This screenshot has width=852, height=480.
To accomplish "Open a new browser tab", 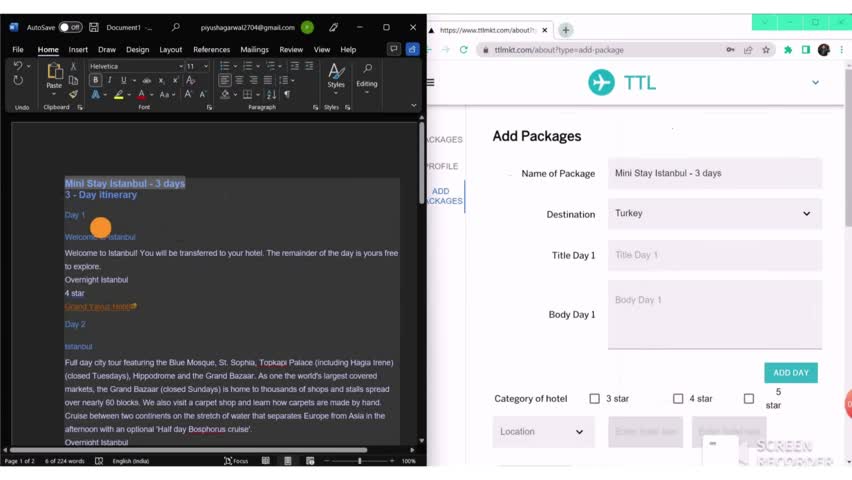I will [x=566, y=30].
